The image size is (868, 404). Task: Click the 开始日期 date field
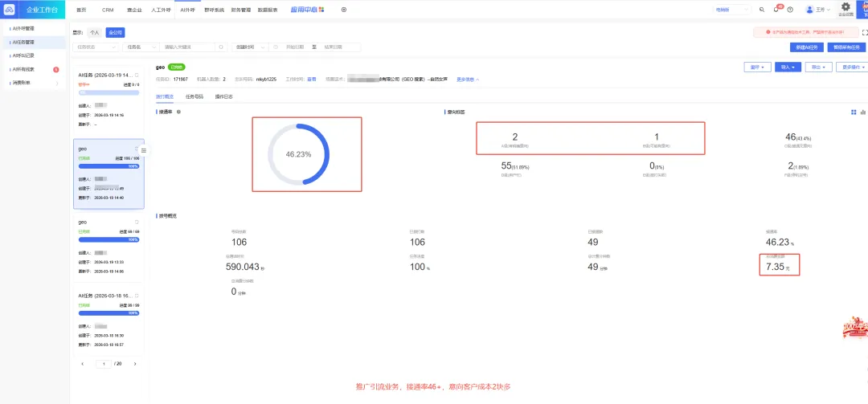coord(295,47)
